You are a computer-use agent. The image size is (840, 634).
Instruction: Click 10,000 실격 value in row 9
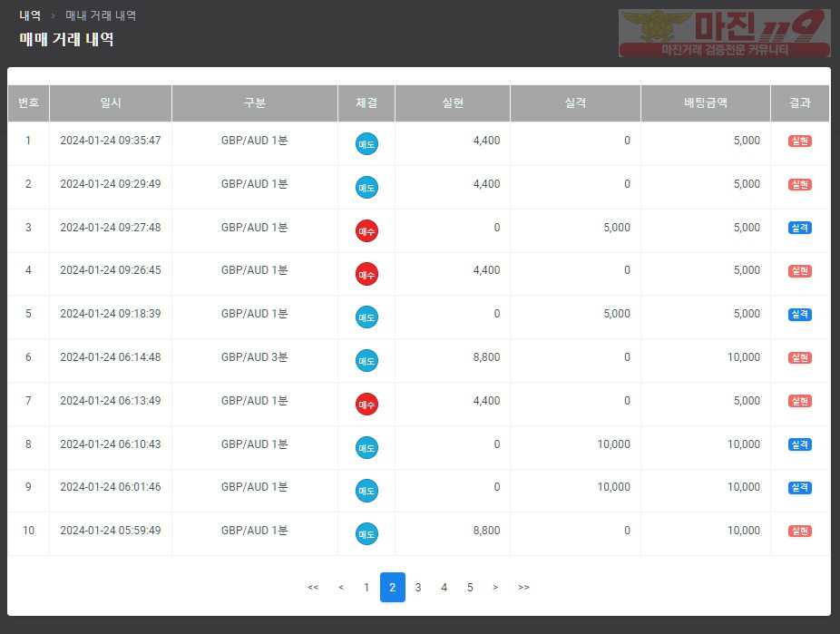point(614,487)
